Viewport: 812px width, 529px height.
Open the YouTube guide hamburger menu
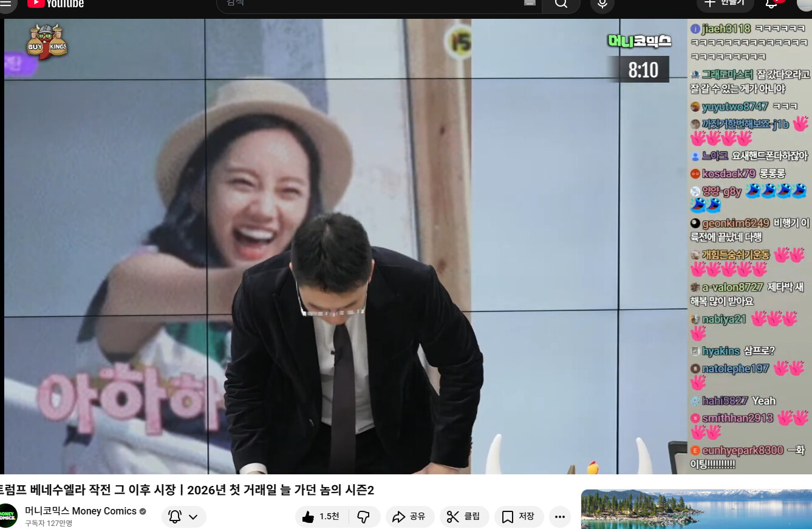5,3
